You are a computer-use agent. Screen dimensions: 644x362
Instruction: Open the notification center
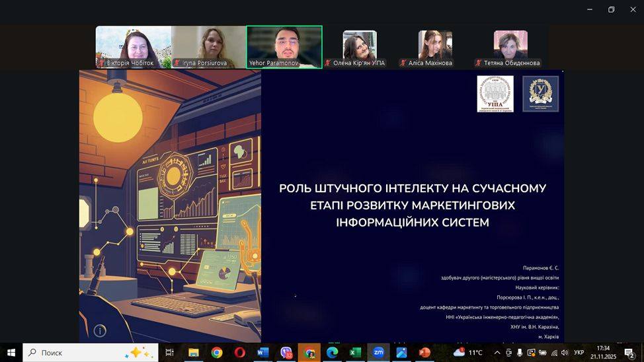[x=629, y=353]
